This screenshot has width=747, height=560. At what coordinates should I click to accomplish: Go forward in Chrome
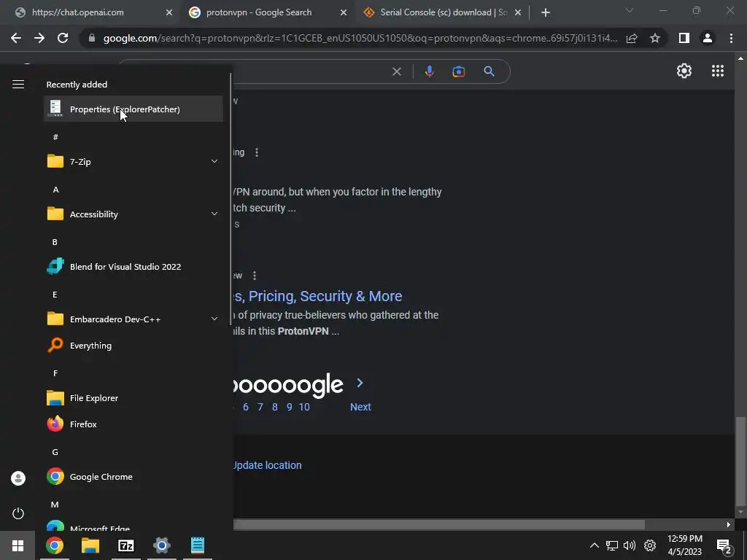(x=39, y=38)
